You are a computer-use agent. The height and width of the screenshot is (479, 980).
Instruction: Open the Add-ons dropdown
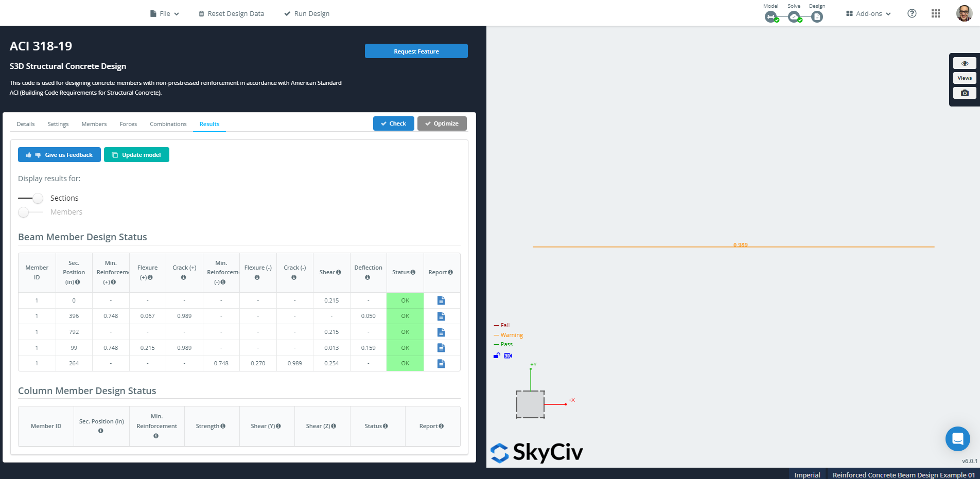[x=868, y=13]
